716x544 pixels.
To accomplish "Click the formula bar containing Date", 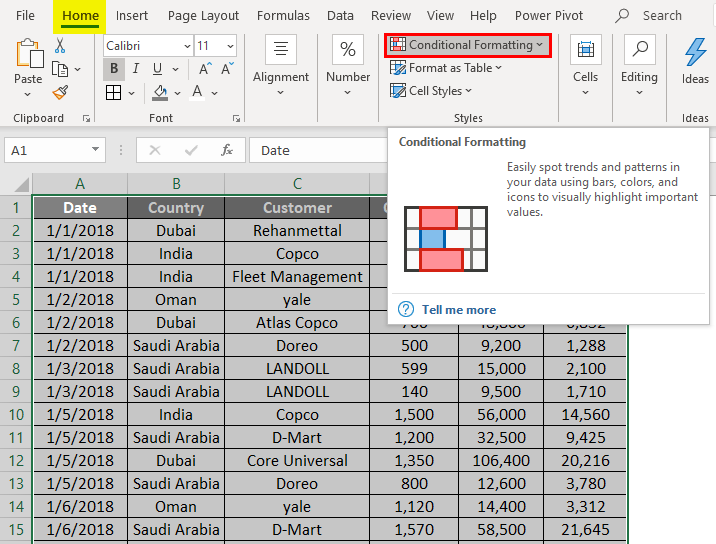I will (x=318, y=150).
